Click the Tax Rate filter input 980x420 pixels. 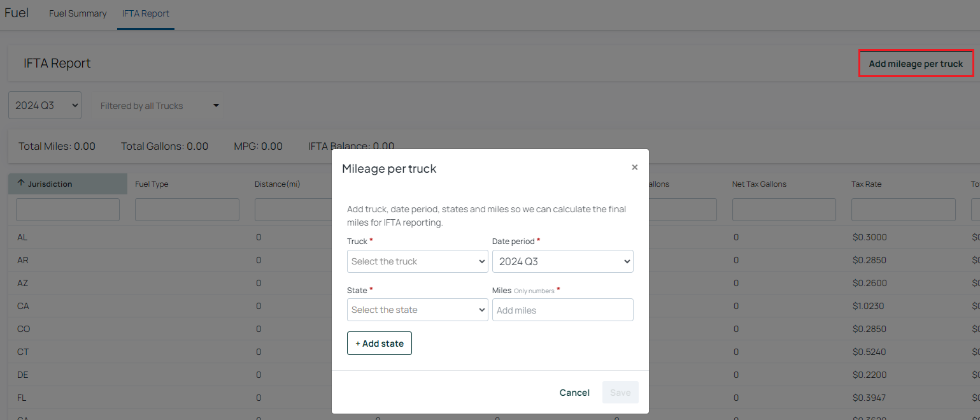pyautogui.click(x=904, y=210)
